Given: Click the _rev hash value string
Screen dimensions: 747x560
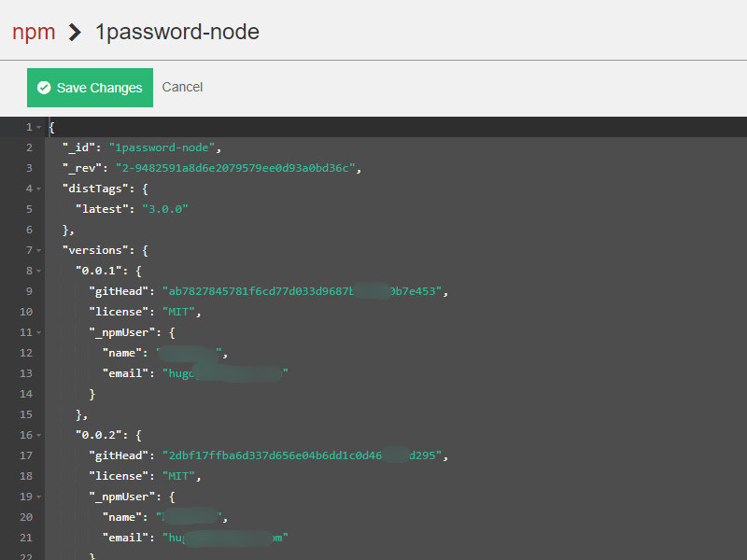Looking at the screenshot, I should tap(235, 168).
